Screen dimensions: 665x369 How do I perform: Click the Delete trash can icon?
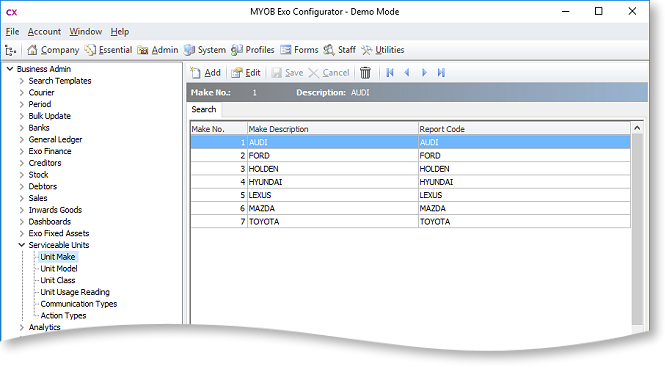[x=365, y=73]
